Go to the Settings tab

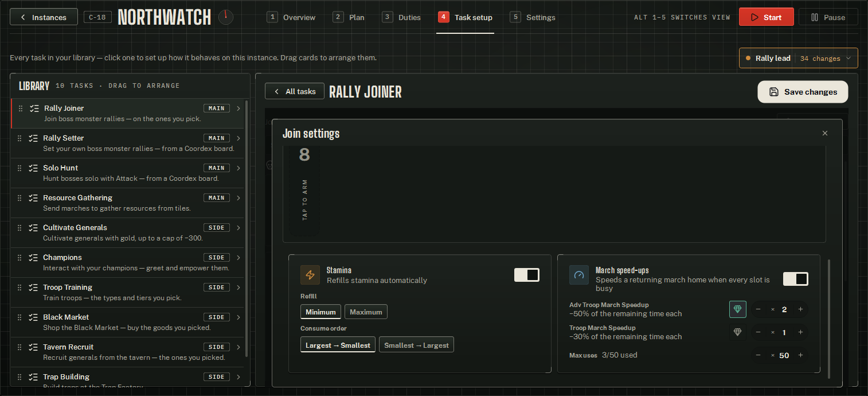(x=533, y=17)
